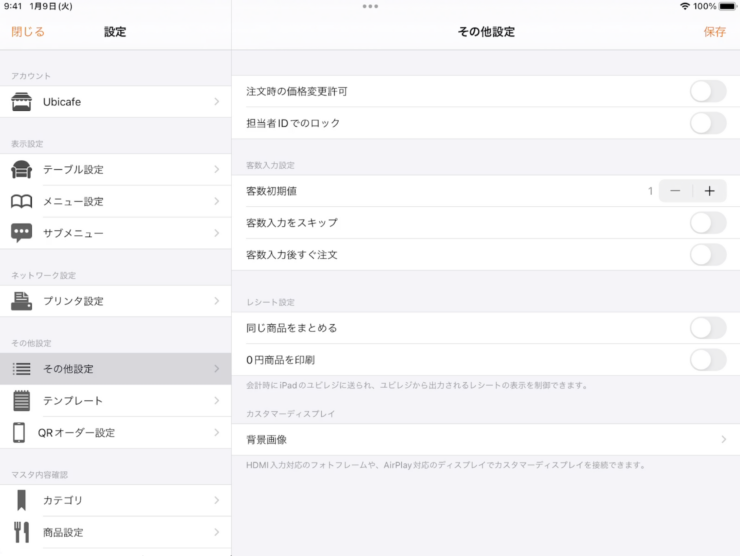Click the 客数入力設定 section header

[x=270, y=165]
